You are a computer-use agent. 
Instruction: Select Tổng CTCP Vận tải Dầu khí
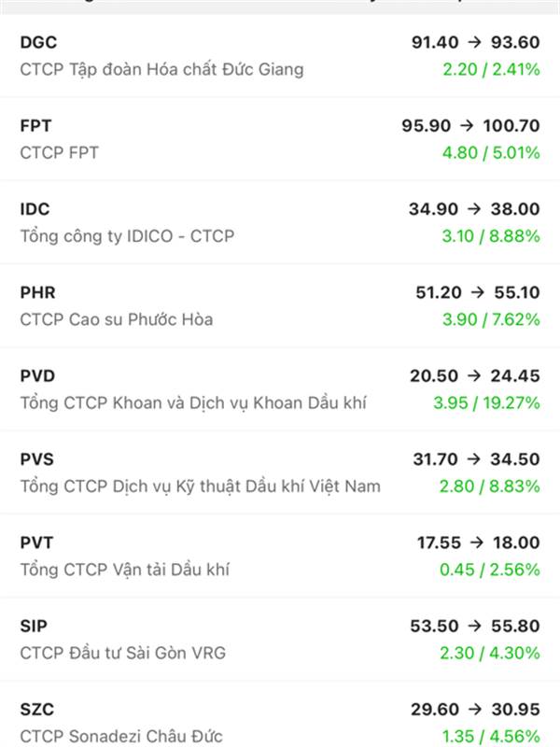pyautogui.click(x=124, y=569)
